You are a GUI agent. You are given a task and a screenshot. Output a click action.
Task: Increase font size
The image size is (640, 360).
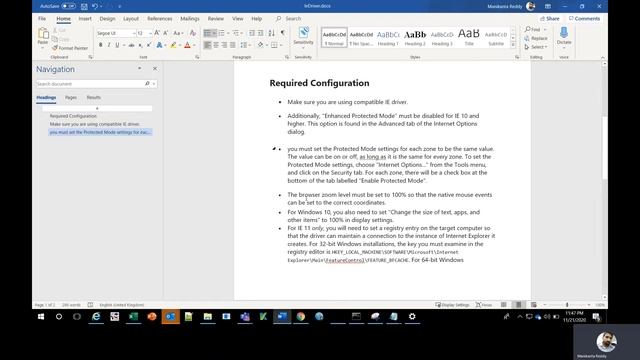pos(157,33)
